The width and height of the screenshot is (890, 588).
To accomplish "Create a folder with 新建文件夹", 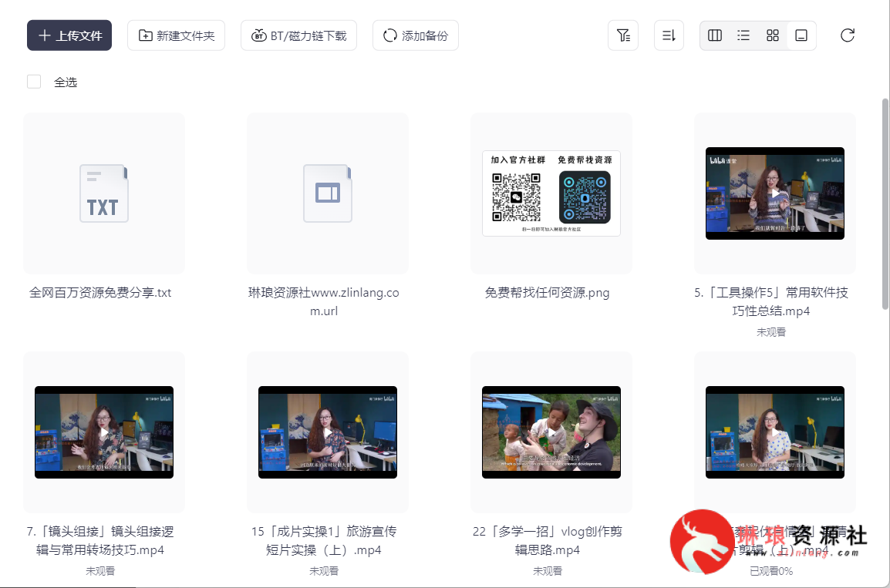I will coord(176,35).
